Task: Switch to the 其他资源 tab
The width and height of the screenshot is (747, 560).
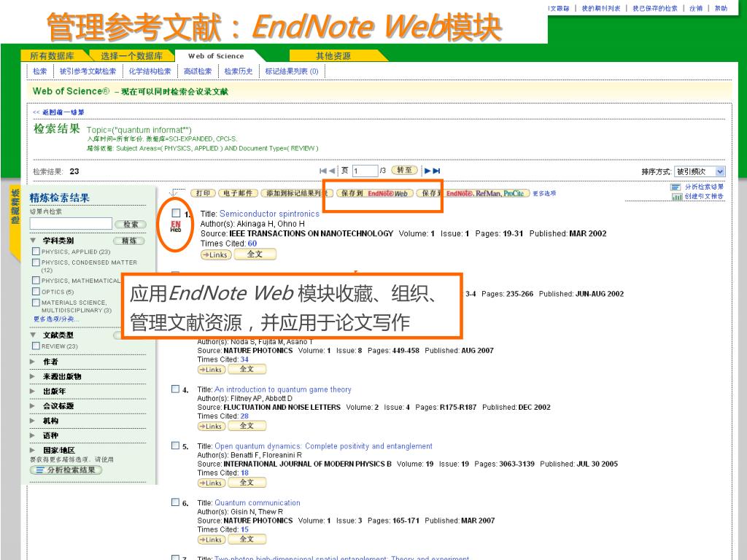Action: pyautogui.click(x=333, y=56)
